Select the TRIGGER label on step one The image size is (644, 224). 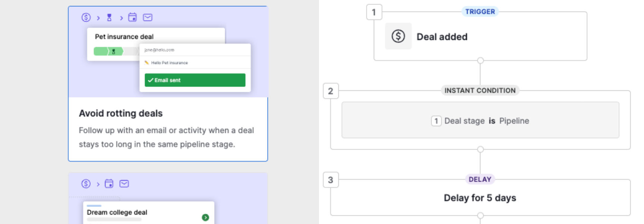(x=480, y=12)
